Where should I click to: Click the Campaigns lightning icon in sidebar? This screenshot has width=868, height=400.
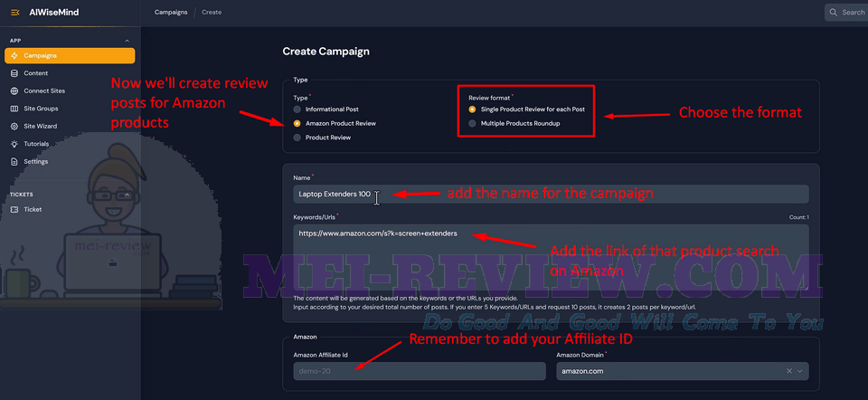pyautogui.click(x=14, y=55)
